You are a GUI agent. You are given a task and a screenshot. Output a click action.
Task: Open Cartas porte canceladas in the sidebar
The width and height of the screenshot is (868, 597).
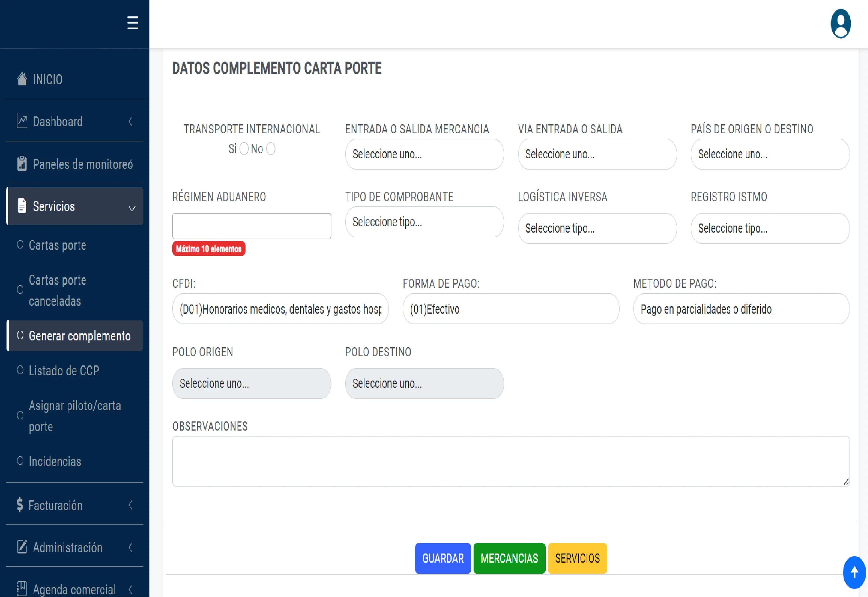[58, 291]
